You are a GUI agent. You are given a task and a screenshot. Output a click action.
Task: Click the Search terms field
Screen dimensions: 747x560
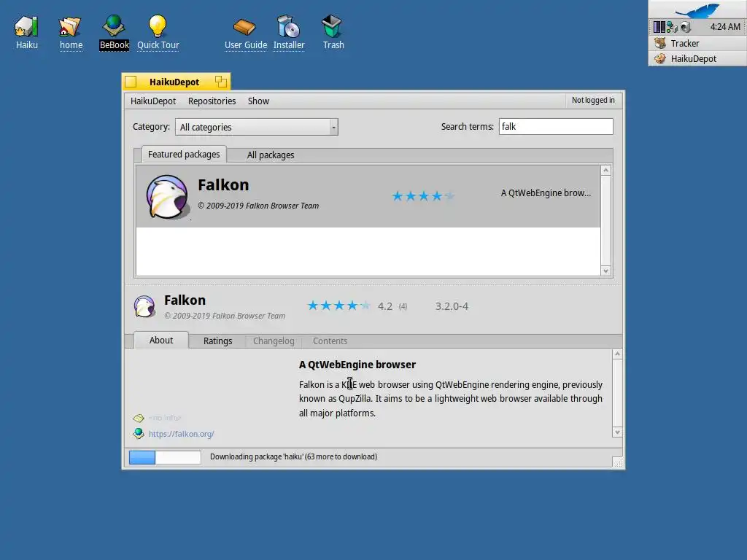tap(555, 127)
